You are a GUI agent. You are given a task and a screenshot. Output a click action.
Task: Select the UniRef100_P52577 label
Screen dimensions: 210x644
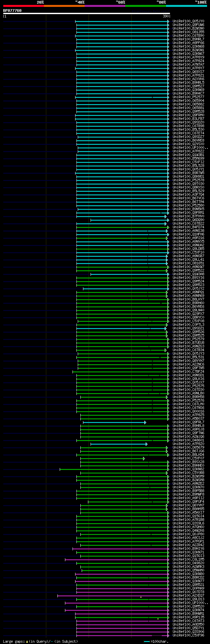(x=188, y=97)
